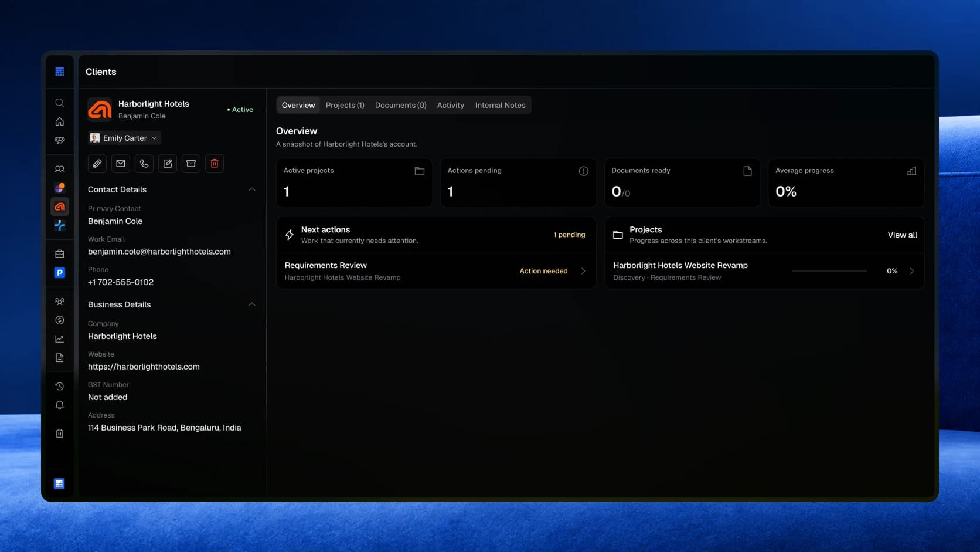Open Requirements Review row chevron
Screen dimensions: 980x552
click(x=583, y=271)
